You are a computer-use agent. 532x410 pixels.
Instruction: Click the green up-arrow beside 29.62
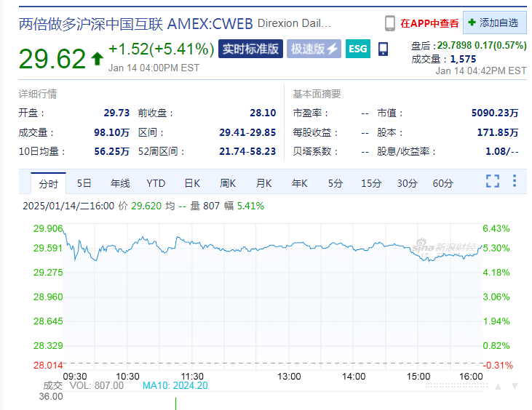[97, 59]
